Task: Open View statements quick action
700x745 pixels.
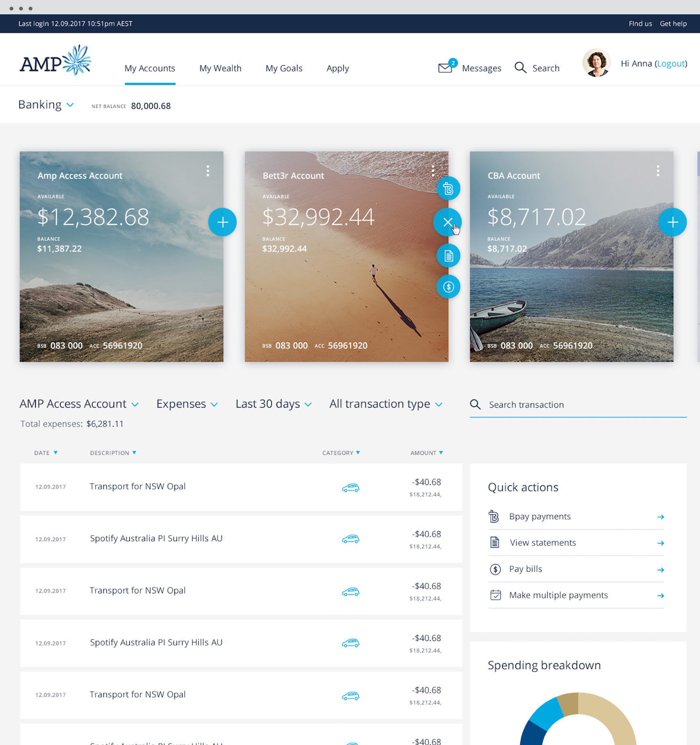Action: pyautogui.click(x=576, y=543)
